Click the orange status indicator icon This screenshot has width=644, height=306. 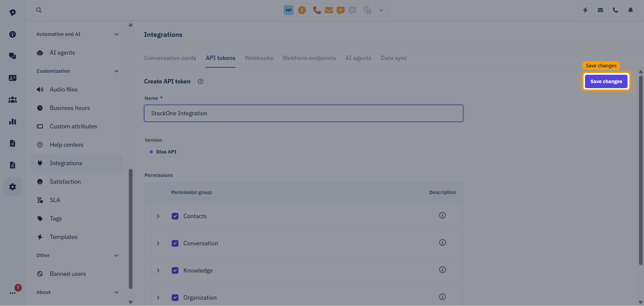302,10
